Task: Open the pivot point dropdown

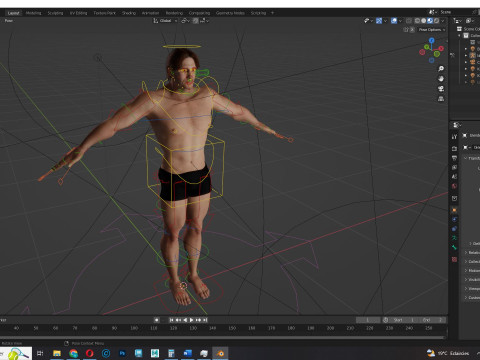Action: pos(185,21)
